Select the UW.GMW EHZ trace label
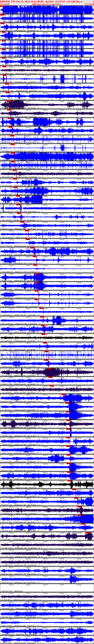This screenshot has height=644, width=94. [x=22, y=151]
